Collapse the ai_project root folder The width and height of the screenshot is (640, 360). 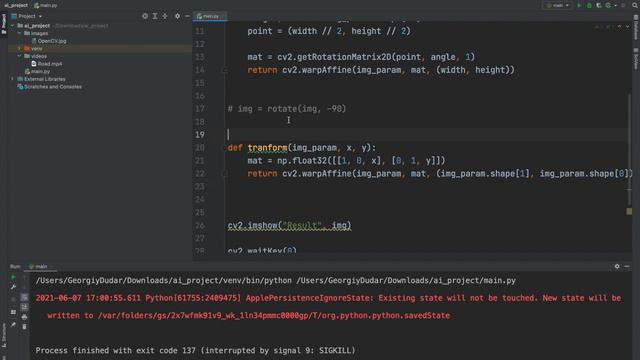13,25
